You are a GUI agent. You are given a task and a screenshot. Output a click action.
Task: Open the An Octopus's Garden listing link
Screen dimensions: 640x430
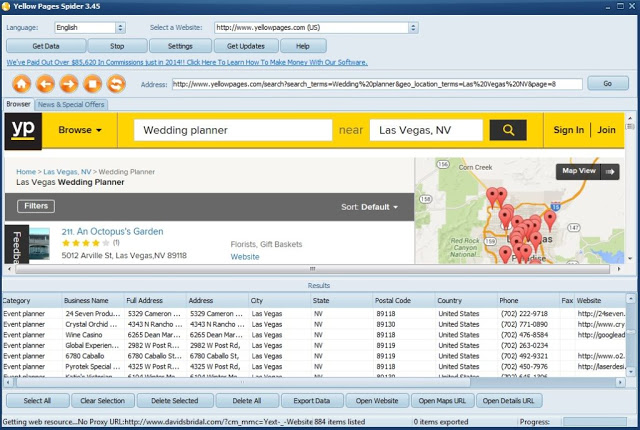[x=112, y=231]
